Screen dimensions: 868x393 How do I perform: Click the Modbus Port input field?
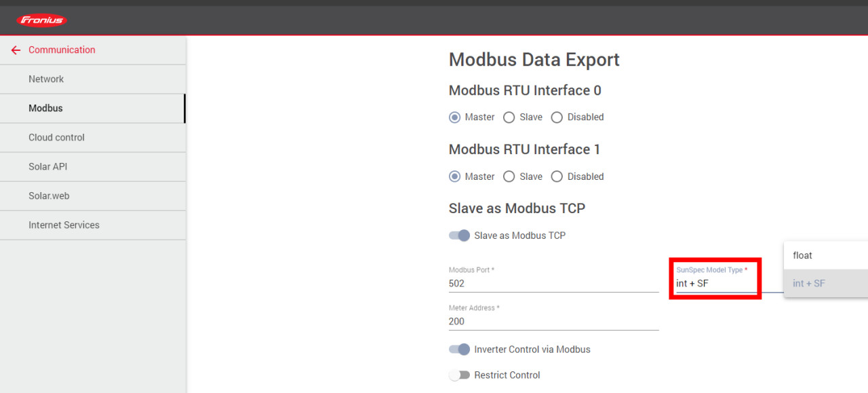pos(553,284)
